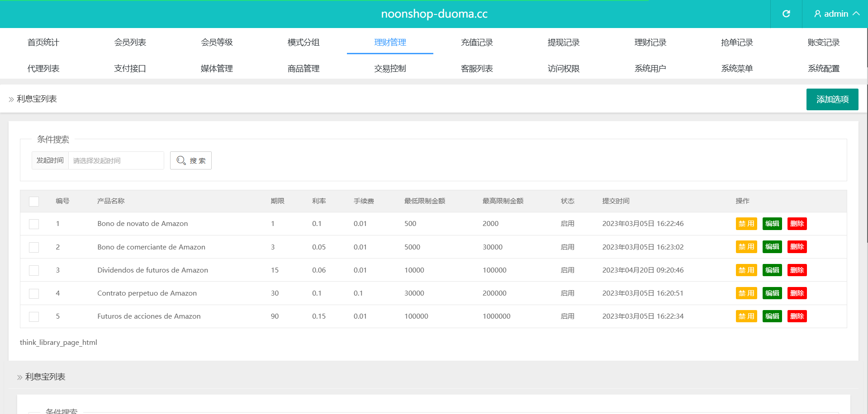This screenshot has width=868, height=414.
Task: Edit Contrato perpetuo de Amazon entry
Action: 772,293
